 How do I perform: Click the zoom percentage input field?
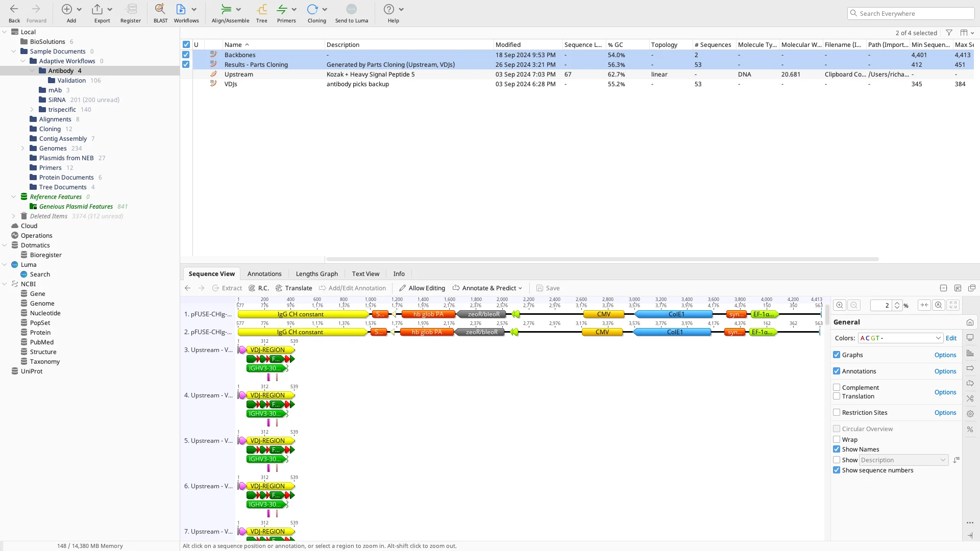[881, 305]
